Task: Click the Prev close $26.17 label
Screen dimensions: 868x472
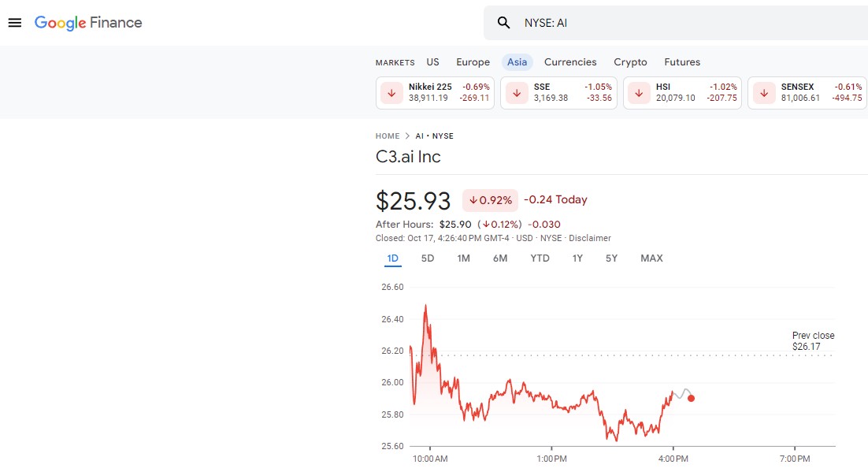Action: 813,340
